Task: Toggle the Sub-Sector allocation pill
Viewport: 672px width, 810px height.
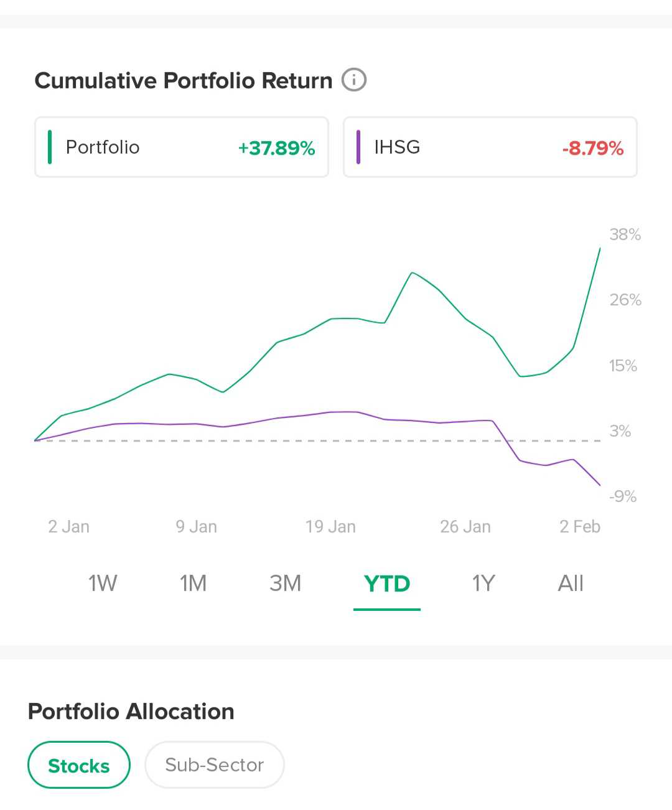Action: (x=215, y=765)
